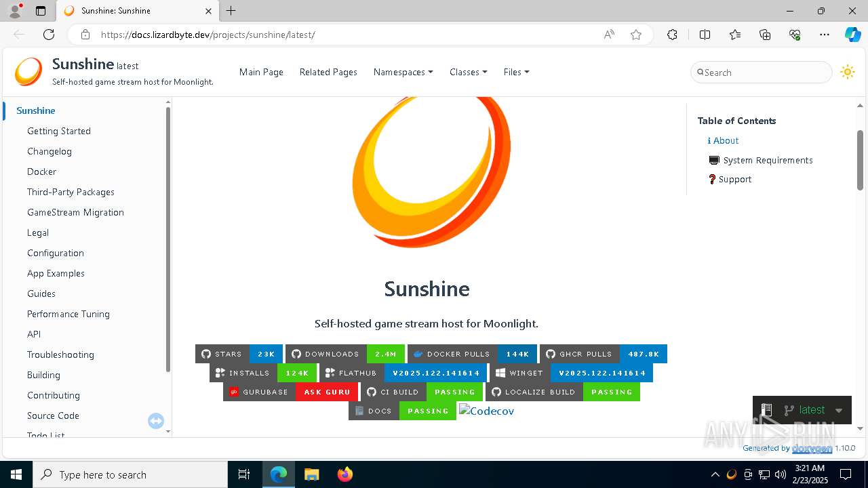
Task: Click the browser address bar URL
Action: (x=208, y=35)
